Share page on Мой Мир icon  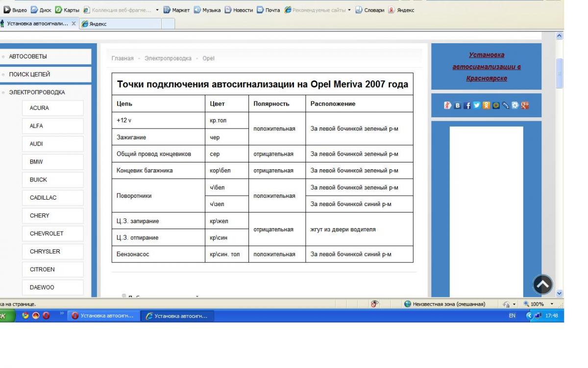click(x=496, y=105)
